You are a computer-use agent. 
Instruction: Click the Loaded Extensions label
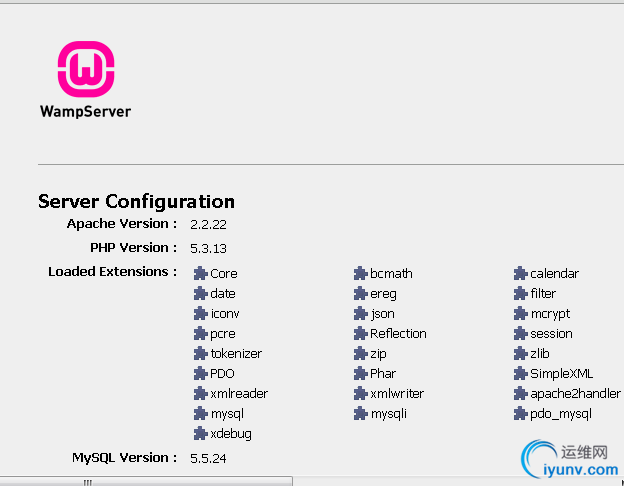(x=113, y=271)
